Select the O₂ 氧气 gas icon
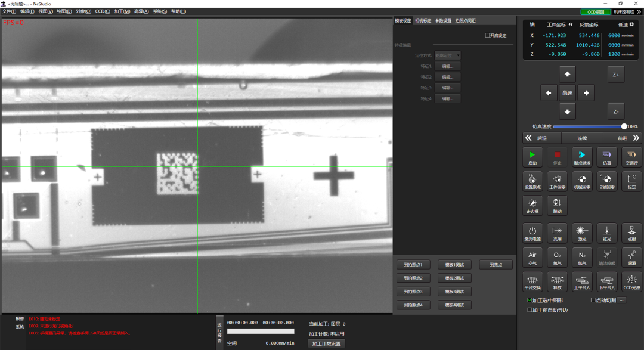Image resolution: width=644 pixels, height=350 pixels. (557, 258)
